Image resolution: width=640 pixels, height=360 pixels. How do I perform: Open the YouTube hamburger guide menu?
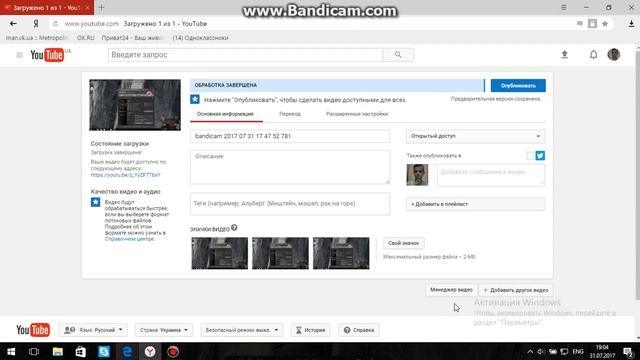click(x=19, y=55)
